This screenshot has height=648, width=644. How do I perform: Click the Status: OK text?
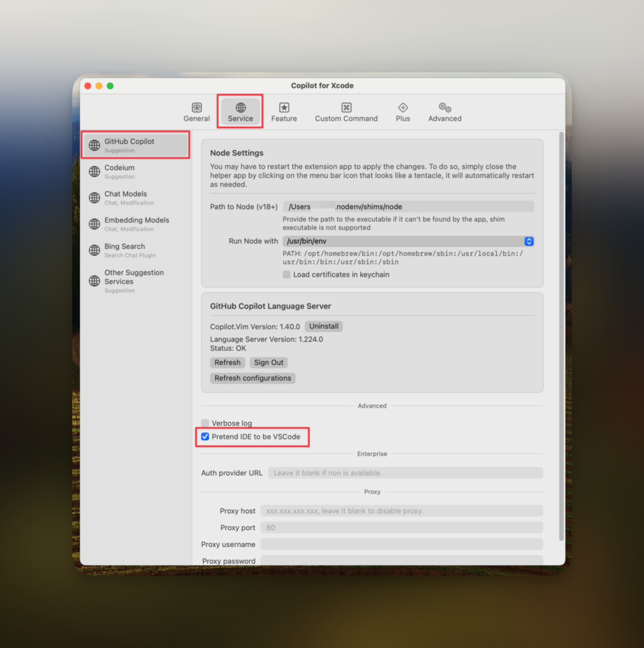[x=228, y=348]
